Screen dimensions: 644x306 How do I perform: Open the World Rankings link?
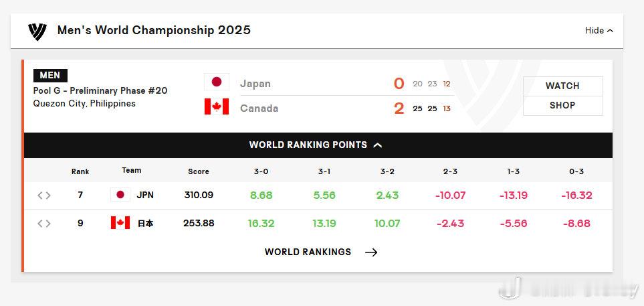308,252
